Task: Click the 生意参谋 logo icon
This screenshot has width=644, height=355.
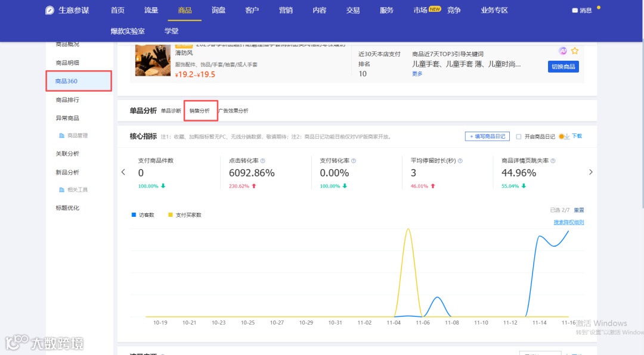Action: [x=49, y=10]
